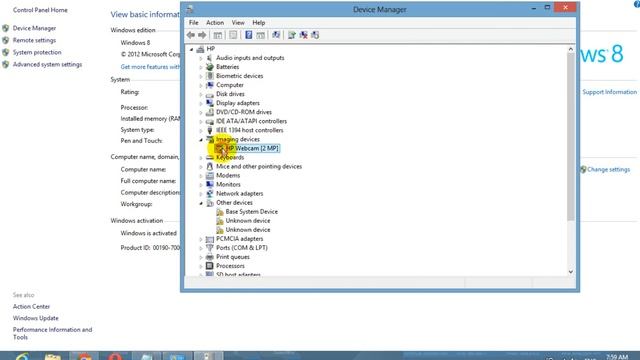Image resolution: width=640 pixels, height=360 pixels.
Task: Expand IEEE 1394 host controllers node
Action: [x=201, y=130]
